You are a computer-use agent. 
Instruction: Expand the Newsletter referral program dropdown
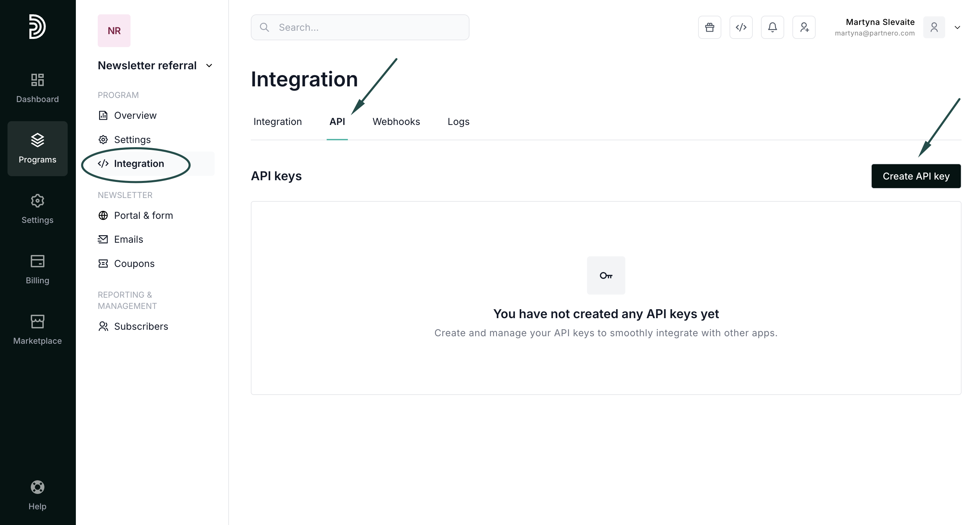click(x=209, y=66)
